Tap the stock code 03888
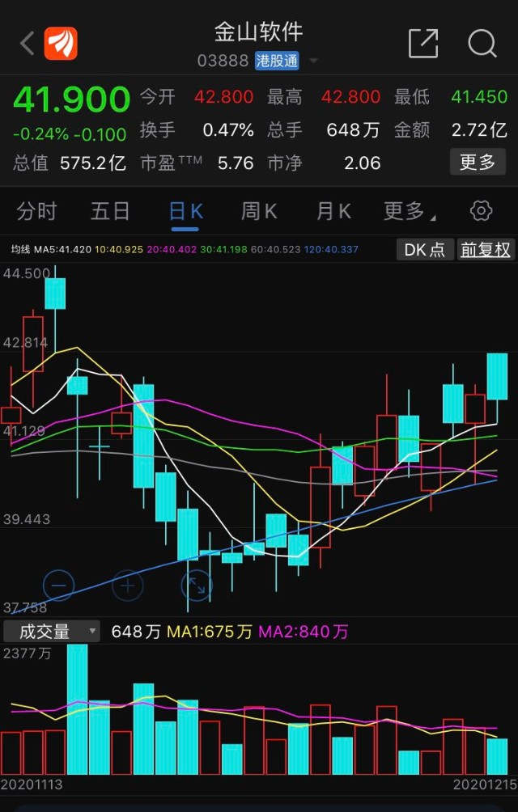Screen dimensions: 518x812 pyautogui.click(x=223, y=61)
